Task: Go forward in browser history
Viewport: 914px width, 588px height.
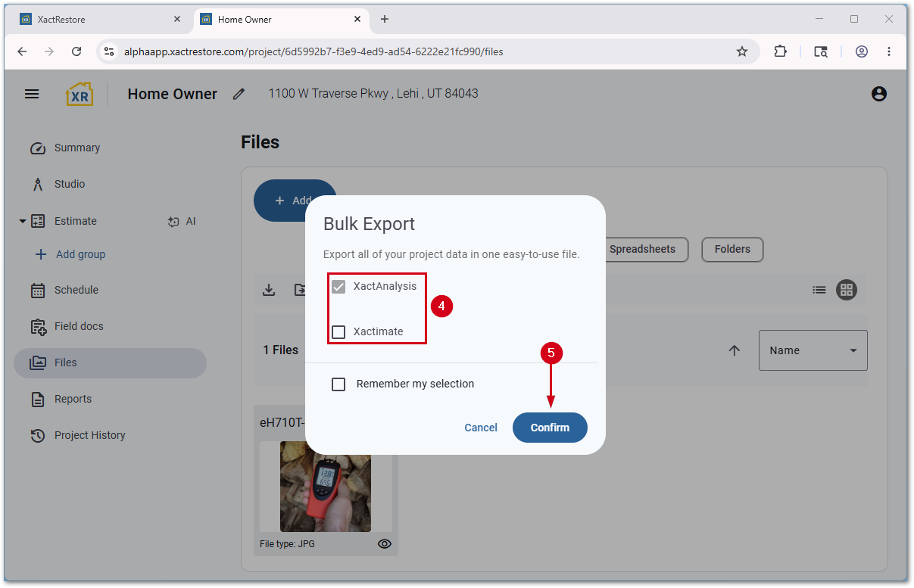Action: point(49,51)
